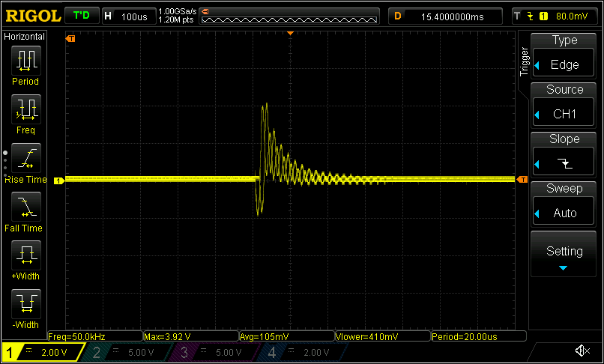Open the trigger Setting submenu
The height and width of the screenshot is (364, 604).
(564, 255)
